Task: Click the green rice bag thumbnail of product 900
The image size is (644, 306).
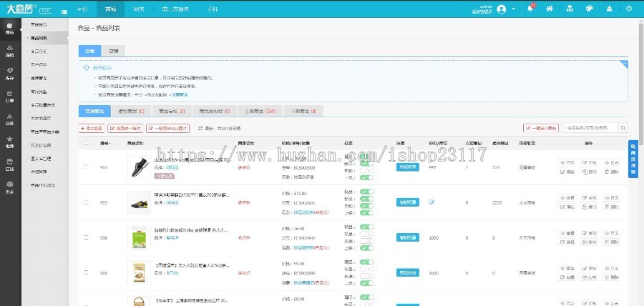Action: [x=140, y=237]
